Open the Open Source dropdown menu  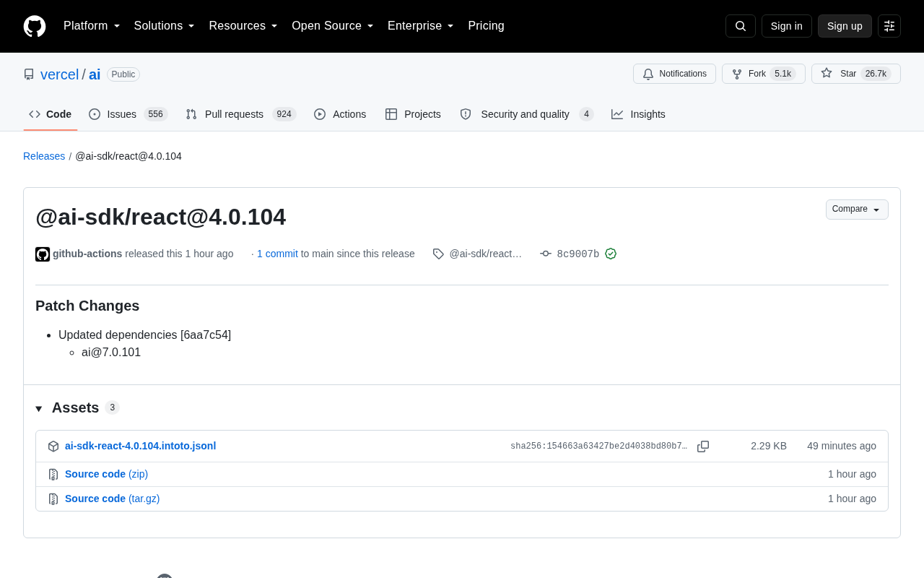coord(333,26)
